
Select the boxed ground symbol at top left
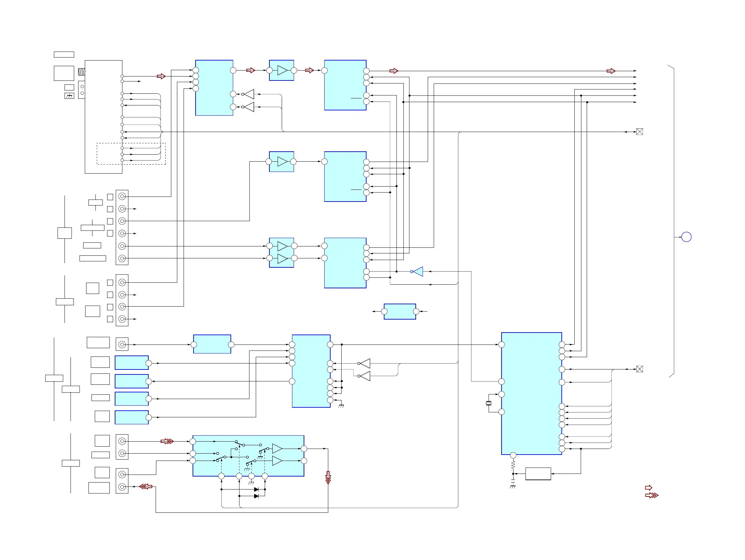point(70,96)
